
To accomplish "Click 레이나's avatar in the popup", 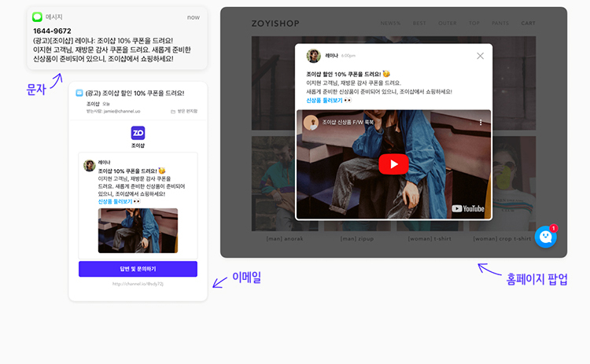I will 313,56.
